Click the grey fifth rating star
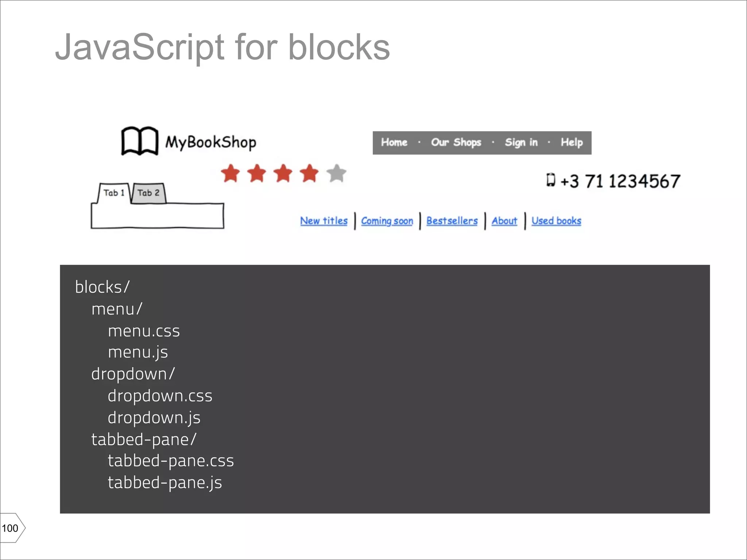747x560 pixels. (336, 173)
